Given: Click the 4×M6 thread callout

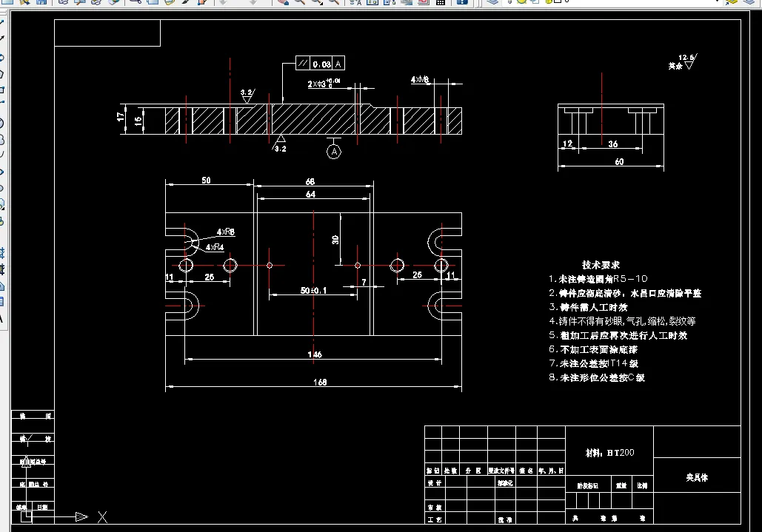Looking at the screenshot, I should click(x=421, y=80).
